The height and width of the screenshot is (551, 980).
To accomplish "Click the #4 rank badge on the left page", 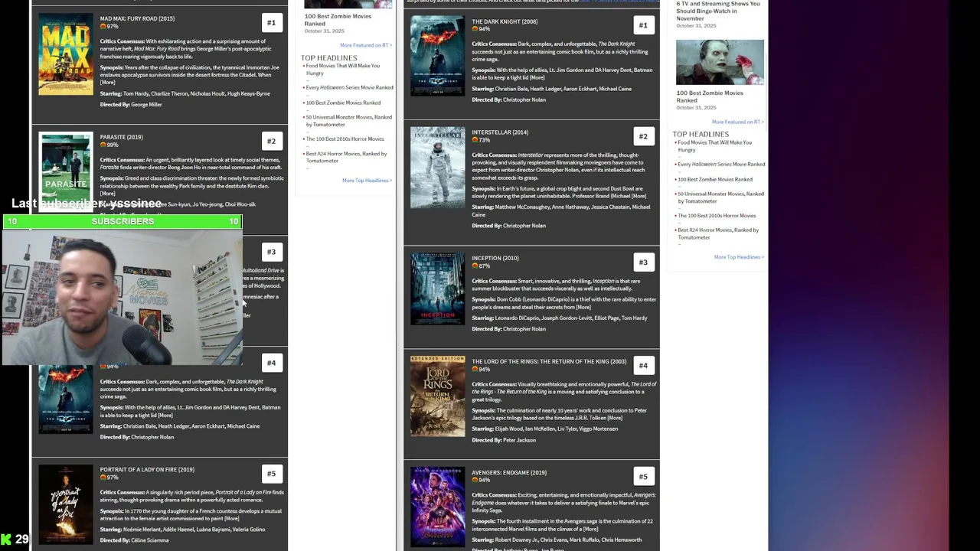I will pyautogui.click(x=271, y=363).
